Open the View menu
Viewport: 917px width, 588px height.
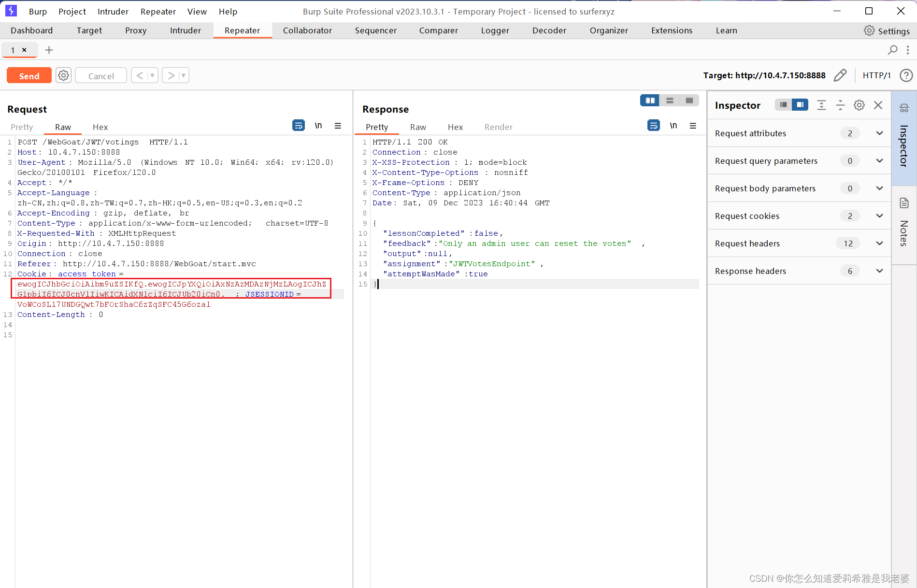pos(197,12)
